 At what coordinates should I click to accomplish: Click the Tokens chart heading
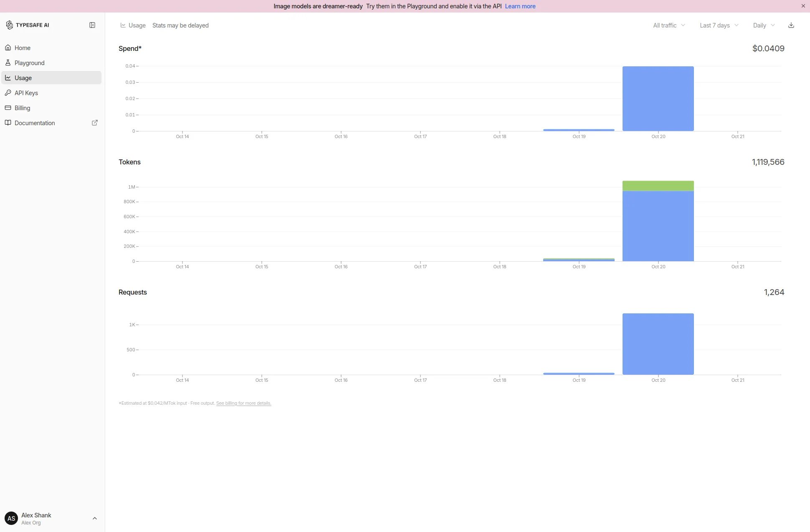(x=129, y=162)
